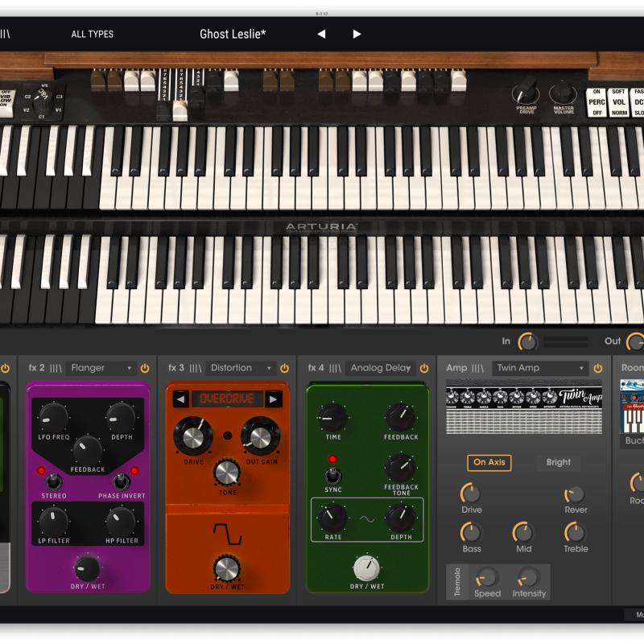Adjust the Flanger Dry/Wet knob
Screen dimensions: 644x644
tap(87, 568)
